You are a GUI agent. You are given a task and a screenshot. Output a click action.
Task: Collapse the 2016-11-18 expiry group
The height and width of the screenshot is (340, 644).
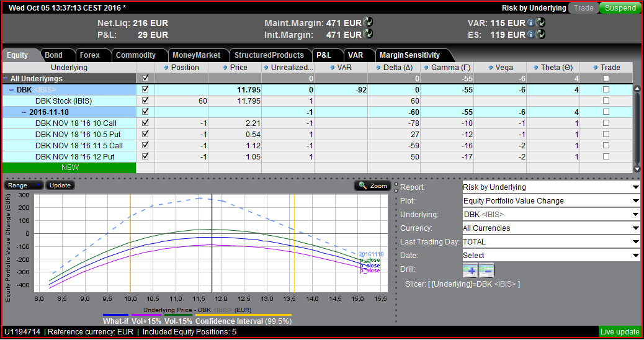coord(24,112)
